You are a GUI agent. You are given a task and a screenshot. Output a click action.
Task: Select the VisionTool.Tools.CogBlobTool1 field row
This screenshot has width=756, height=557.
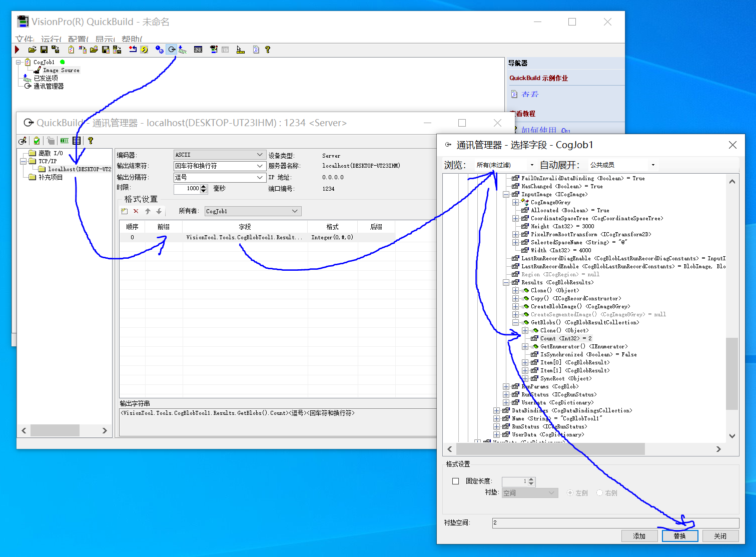258,237
